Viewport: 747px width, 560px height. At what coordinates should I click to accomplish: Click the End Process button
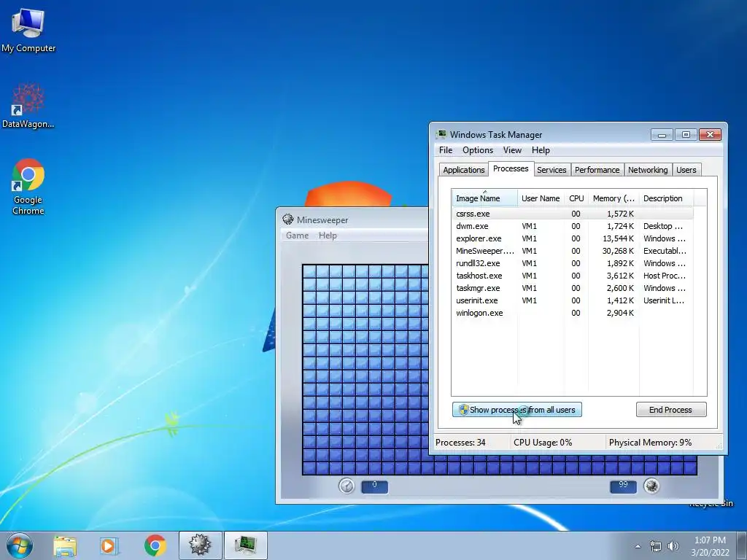671,410
